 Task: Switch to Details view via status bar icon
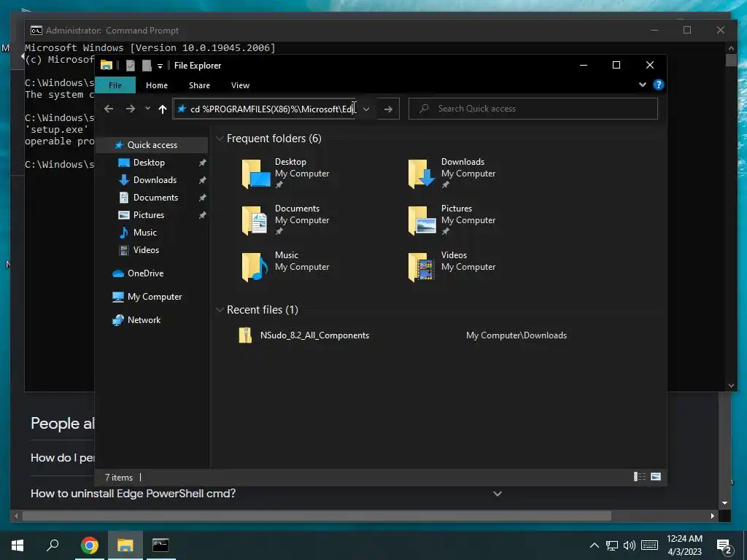639,477
